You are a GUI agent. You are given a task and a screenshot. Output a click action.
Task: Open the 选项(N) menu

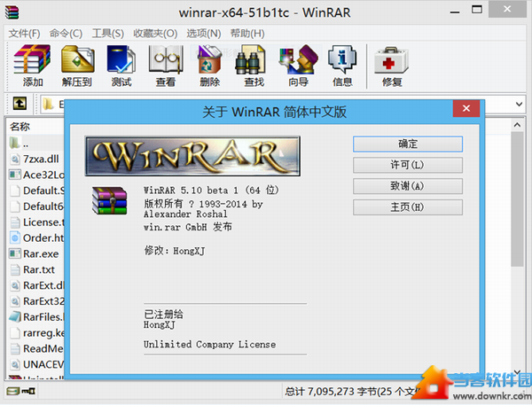click(x=204, y=34)
